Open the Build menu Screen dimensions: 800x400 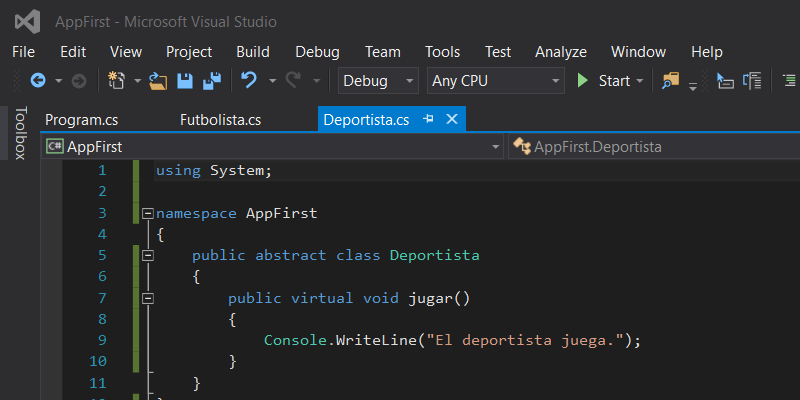(x=253, y=52)
